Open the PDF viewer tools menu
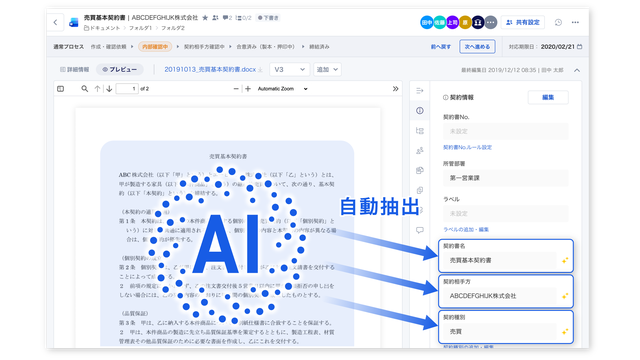The width and height of the screenshot is (640, 360). coord(395,89)
